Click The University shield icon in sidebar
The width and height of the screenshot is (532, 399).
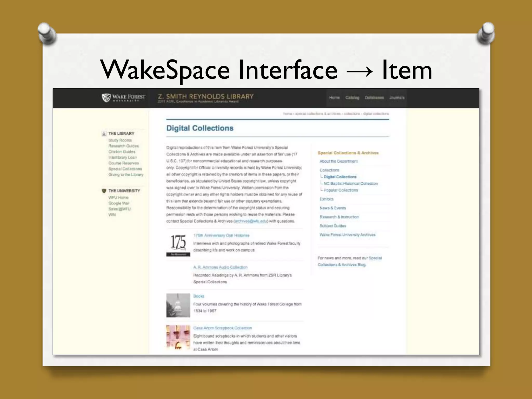click(104, 191)
